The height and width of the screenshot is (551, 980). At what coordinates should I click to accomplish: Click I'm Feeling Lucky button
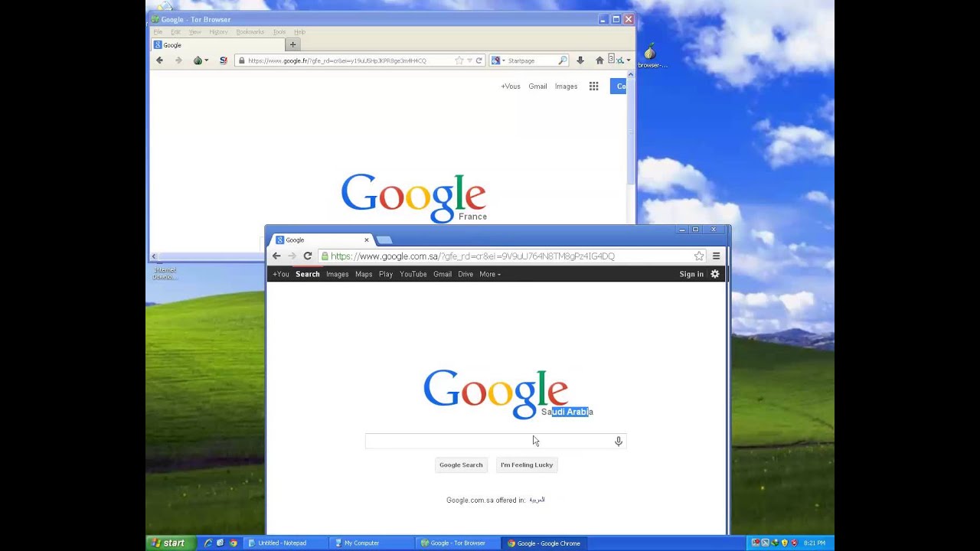(x=527, y=465)
